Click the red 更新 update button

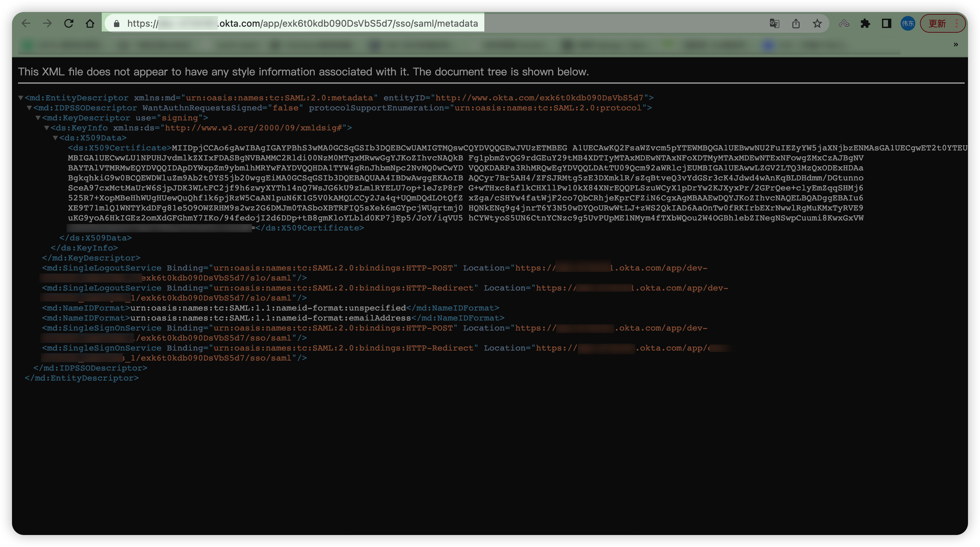[x=937, y=24]
